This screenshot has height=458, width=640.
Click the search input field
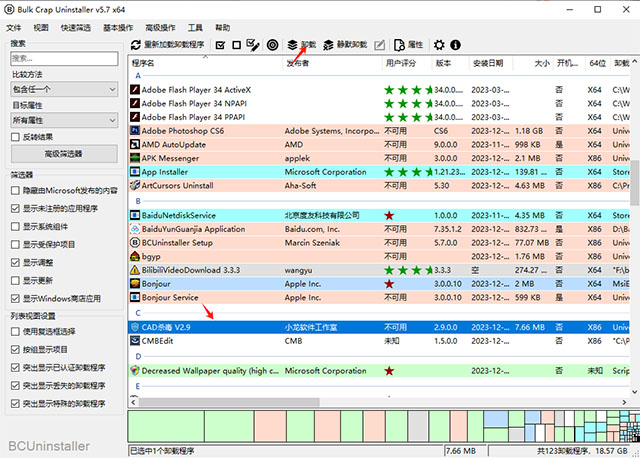coord(63,58)
